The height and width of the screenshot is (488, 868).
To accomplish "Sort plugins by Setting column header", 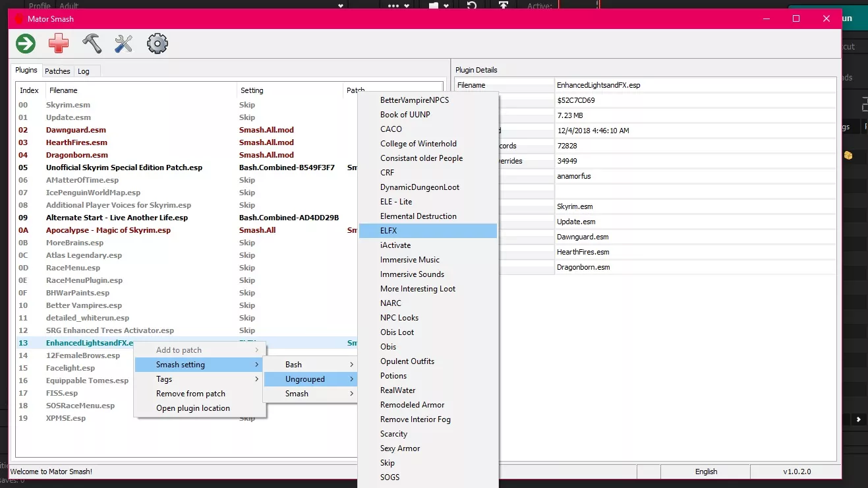I will pyautogui.click(x=290, y=90).
